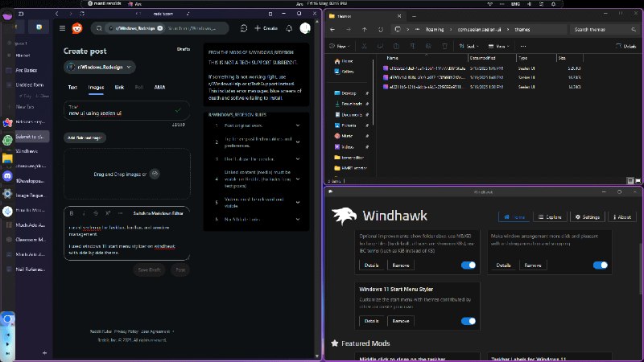Toggle the file sizes improvement mod switch
The width and height of the screenshot is (644, 362).
pos(469,265)
